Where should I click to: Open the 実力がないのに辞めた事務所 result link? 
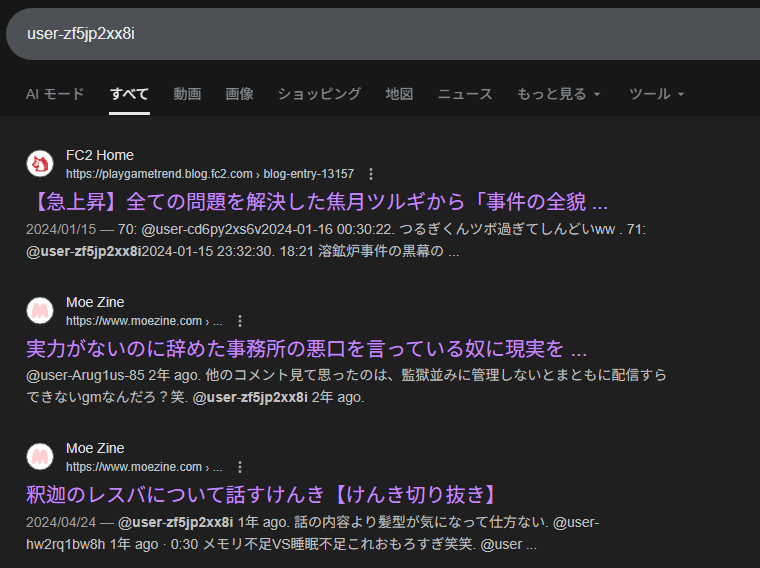(306, 349)
